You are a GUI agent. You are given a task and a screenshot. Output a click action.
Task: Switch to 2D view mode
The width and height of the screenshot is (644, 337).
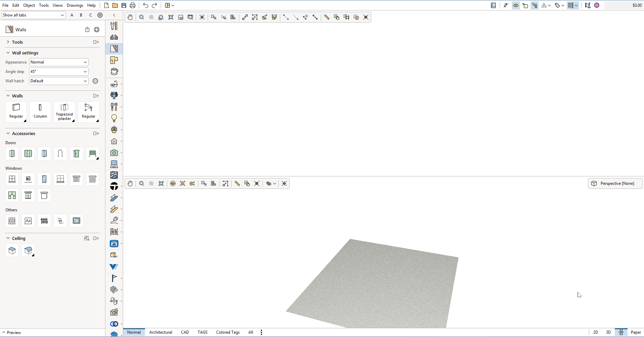point(596,332)
